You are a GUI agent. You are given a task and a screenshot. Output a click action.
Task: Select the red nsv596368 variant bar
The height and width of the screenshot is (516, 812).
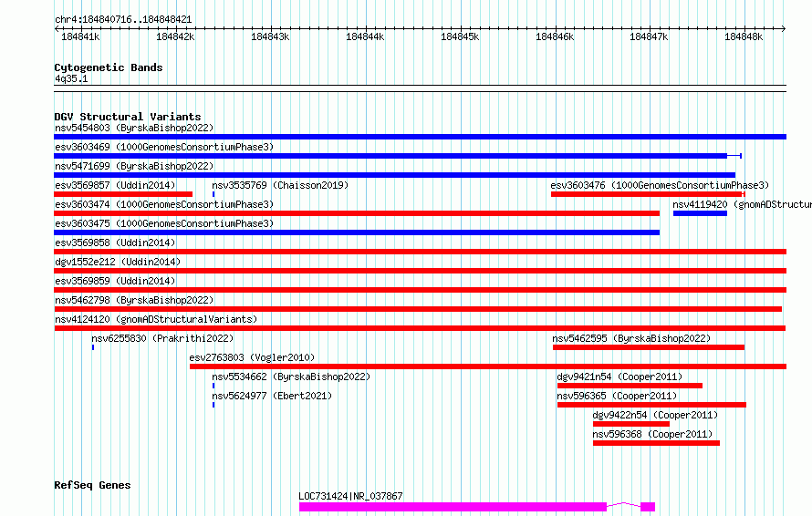coord(656,443)
